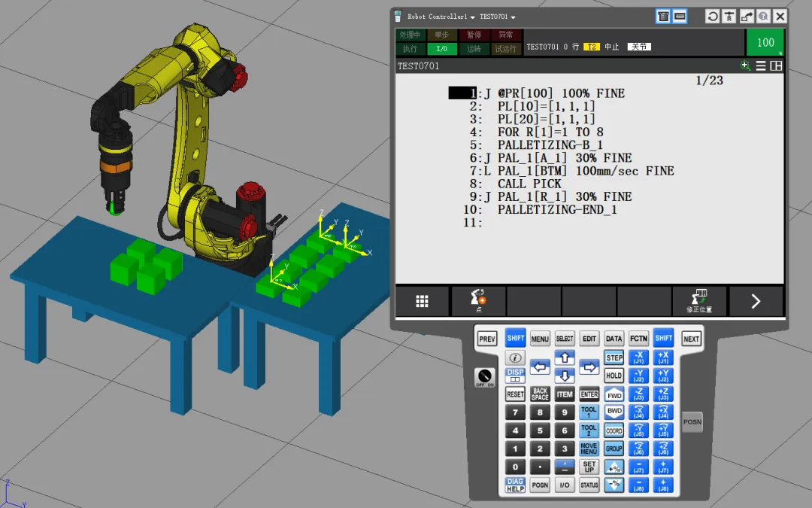Click the I/O key on keypad
Viewport: 812px width, 508px height.
(x=565, y=485)
